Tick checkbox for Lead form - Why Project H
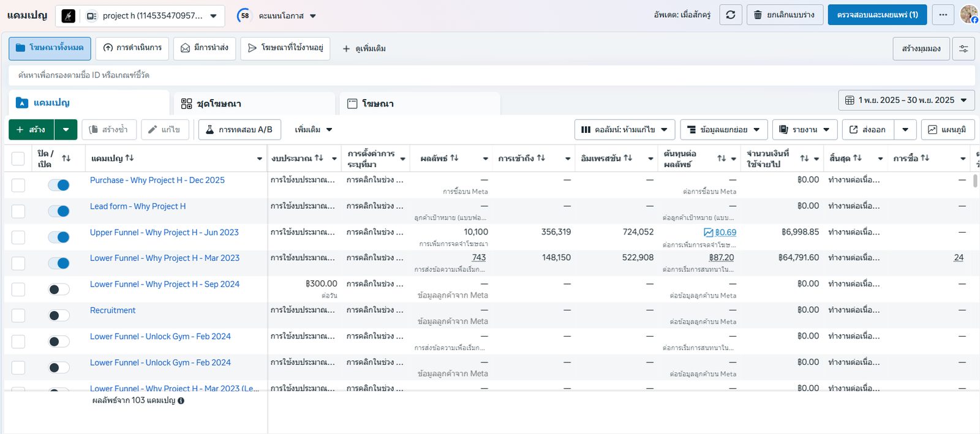 (x=18, y=211)
